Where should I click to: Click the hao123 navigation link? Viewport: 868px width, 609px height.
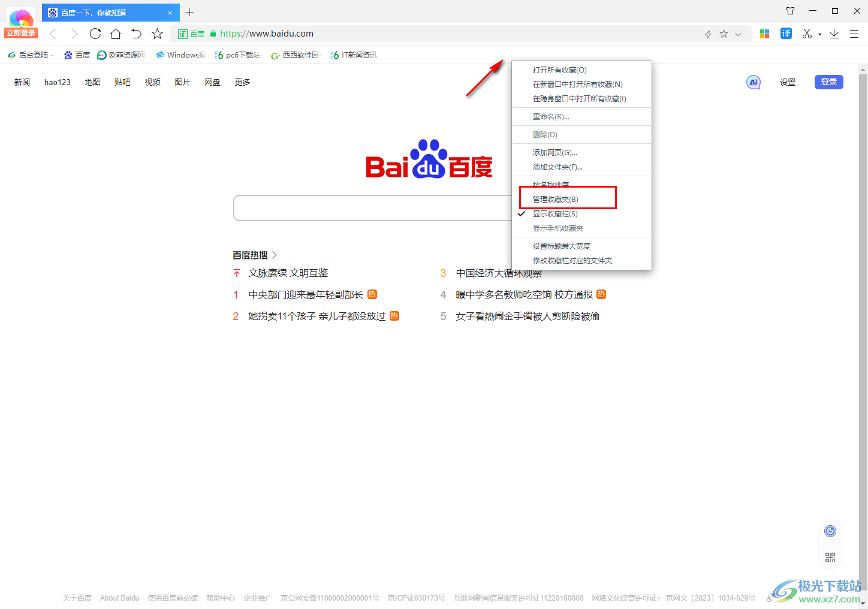click(x=58, y=82)
